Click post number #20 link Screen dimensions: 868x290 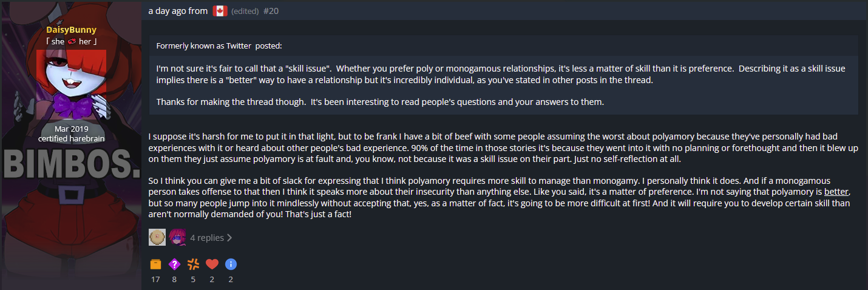tap(271, 11)
